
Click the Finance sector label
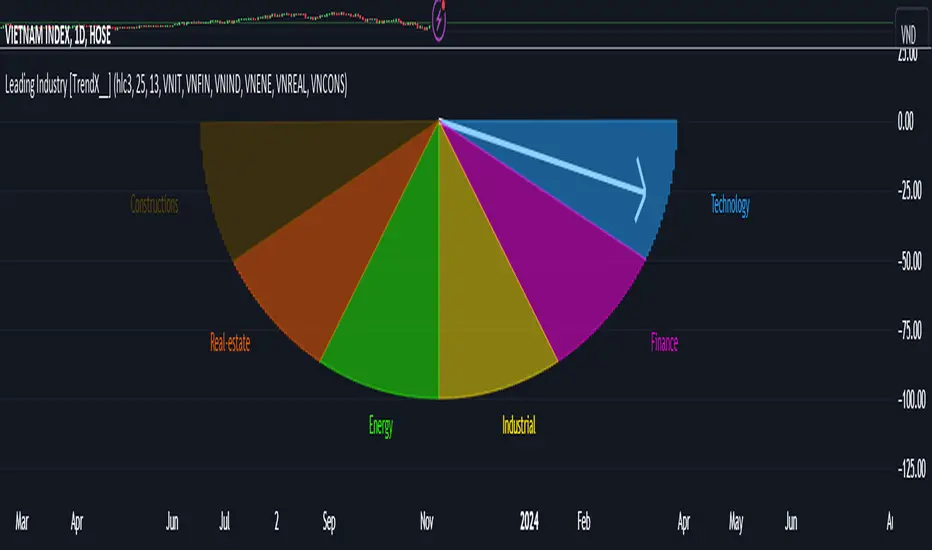pyautogui.click(x=664, y=343)
